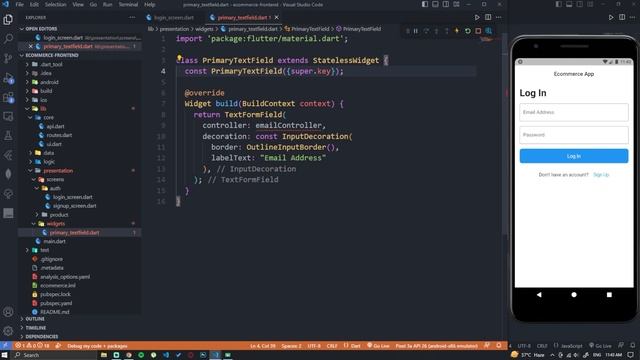Split the main editor to the right
640x360 pixels.
click(x=488, y=18)
